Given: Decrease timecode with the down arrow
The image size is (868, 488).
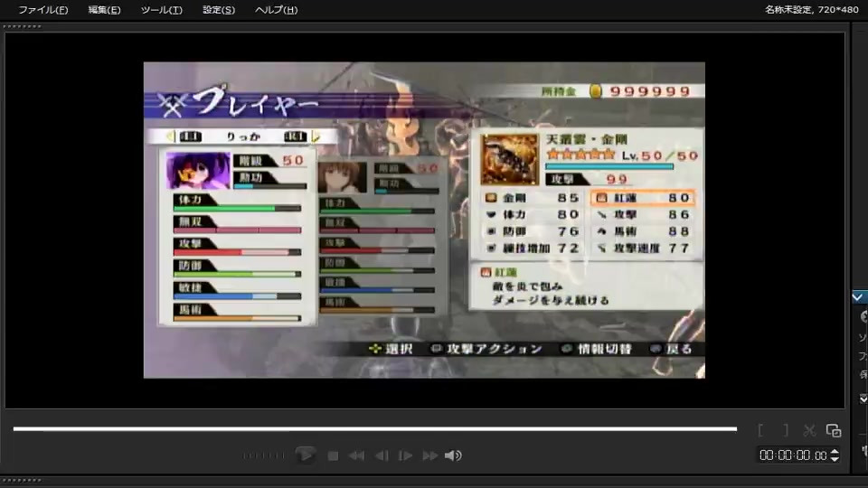Looking at the screenshot, I should point(835,459).
